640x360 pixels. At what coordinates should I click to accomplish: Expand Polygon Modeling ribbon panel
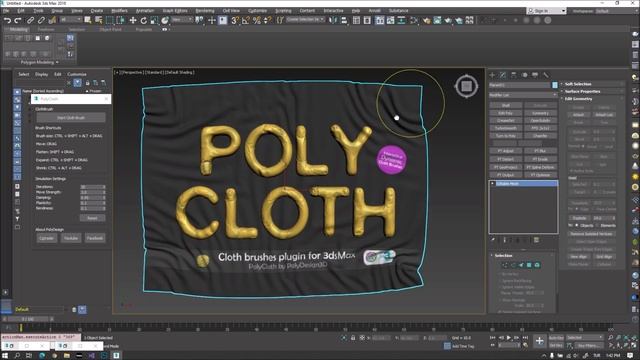point(40,62)
